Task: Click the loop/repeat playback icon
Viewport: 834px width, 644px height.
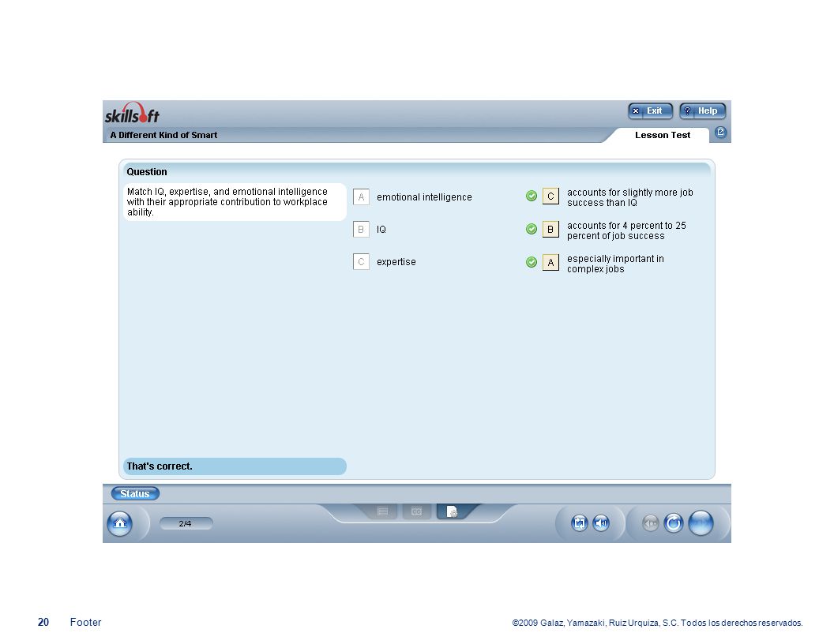Action: click(579, 523)
